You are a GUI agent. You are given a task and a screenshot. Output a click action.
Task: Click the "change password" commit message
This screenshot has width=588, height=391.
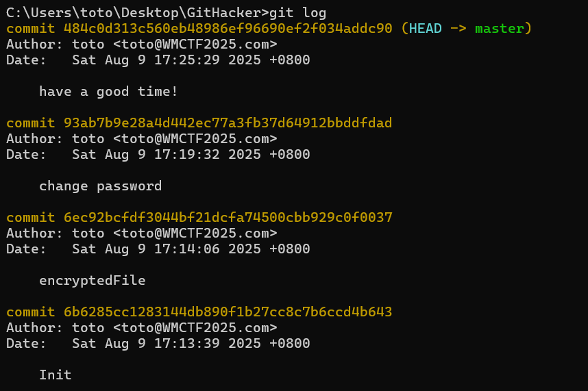pyautogui.click(x=100, y=186)
